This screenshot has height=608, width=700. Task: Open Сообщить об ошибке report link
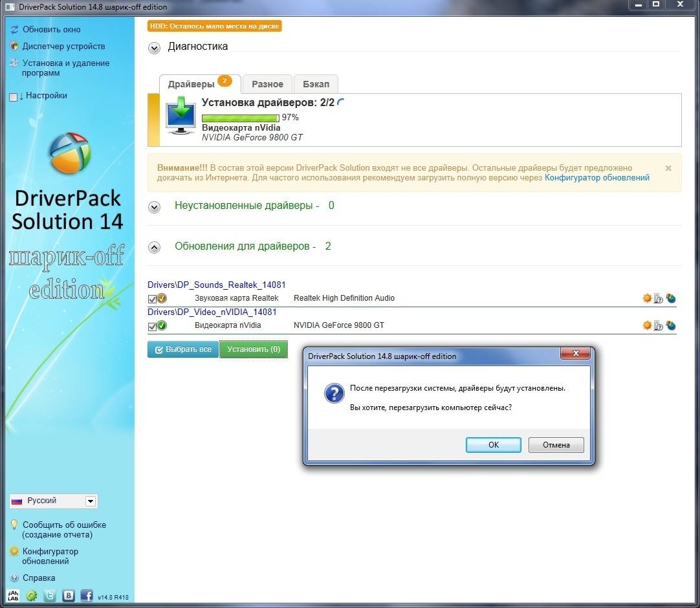(x=64, y=530)
